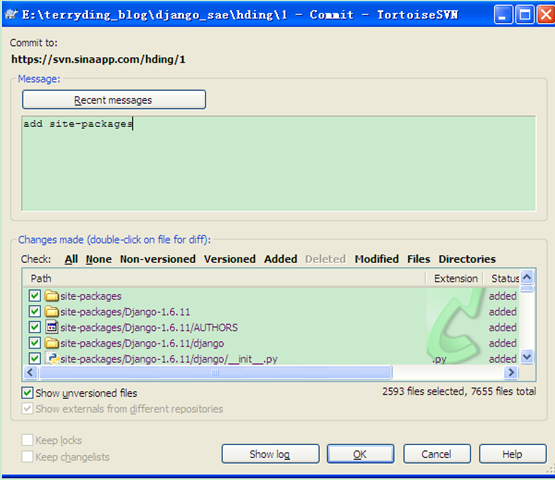Viewport: 555px width, 480px height.
Task: Click the horizontal scroll right arrow
Action: 511,372
